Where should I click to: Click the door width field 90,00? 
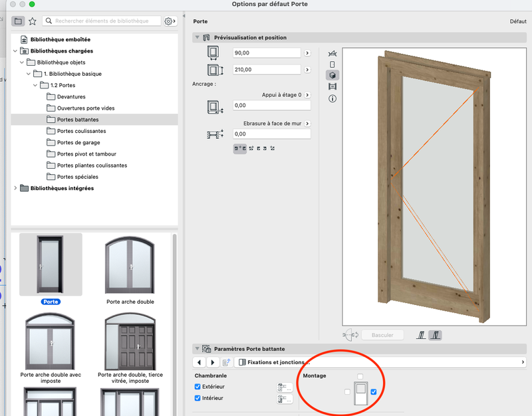point(267,53)
